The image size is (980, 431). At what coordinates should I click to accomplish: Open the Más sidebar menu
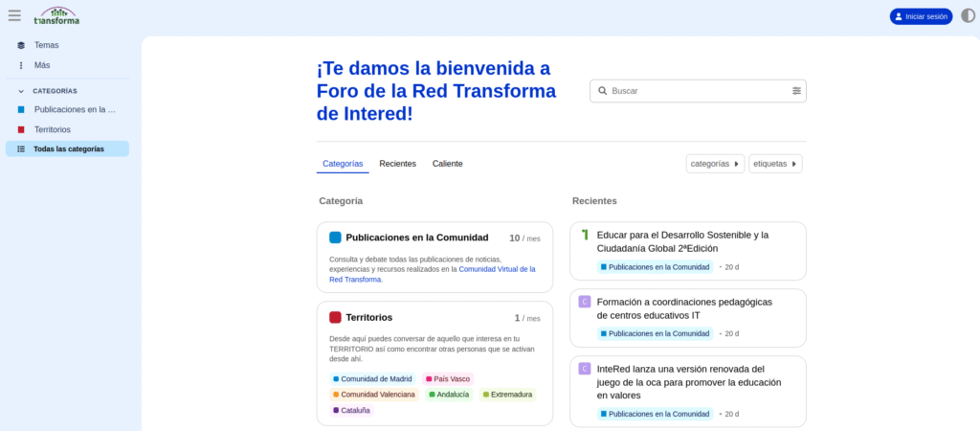(x=68, y=65)
